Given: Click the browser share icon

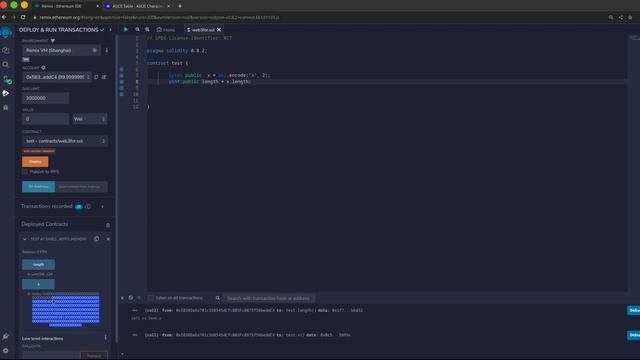Looking at the screenshot, I should point(620,18).
